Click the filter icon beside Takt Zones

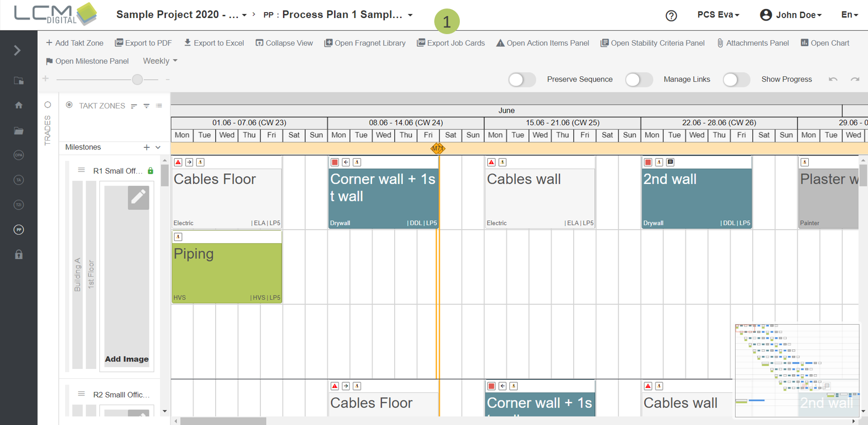[146, 106]
